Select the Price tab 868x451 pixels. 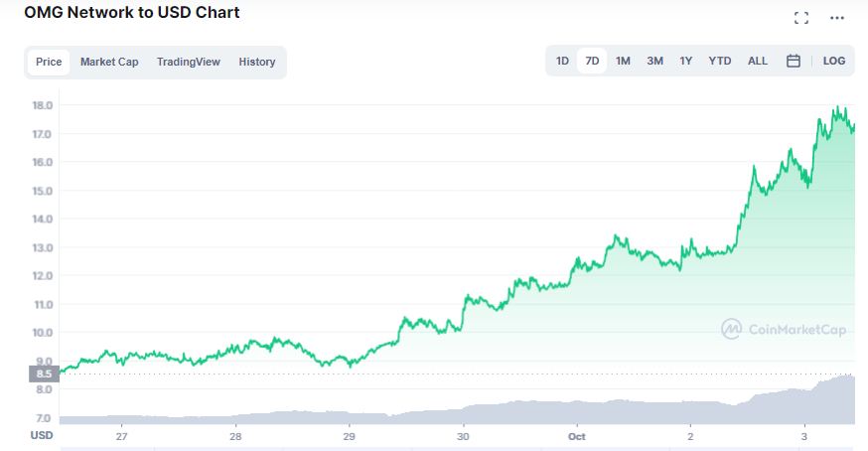tap(49, 63)
